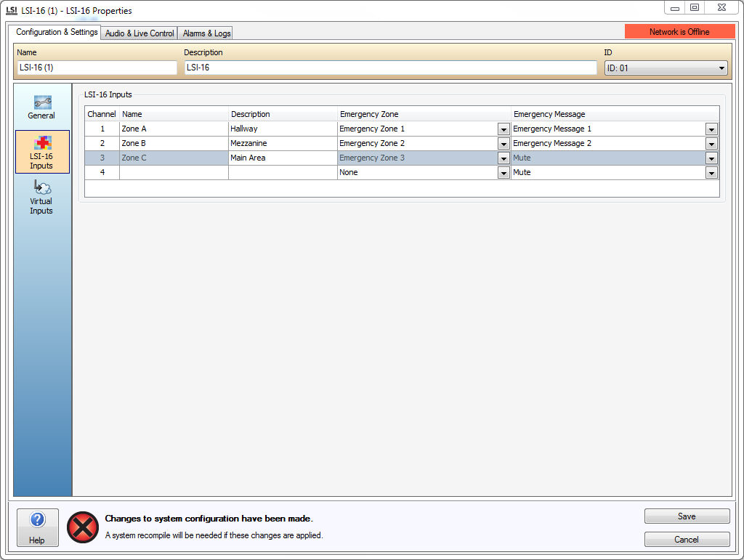744x560 pixels.
Task: Close the LSI-16 Properties window
Action: click(x=721, y=7)
